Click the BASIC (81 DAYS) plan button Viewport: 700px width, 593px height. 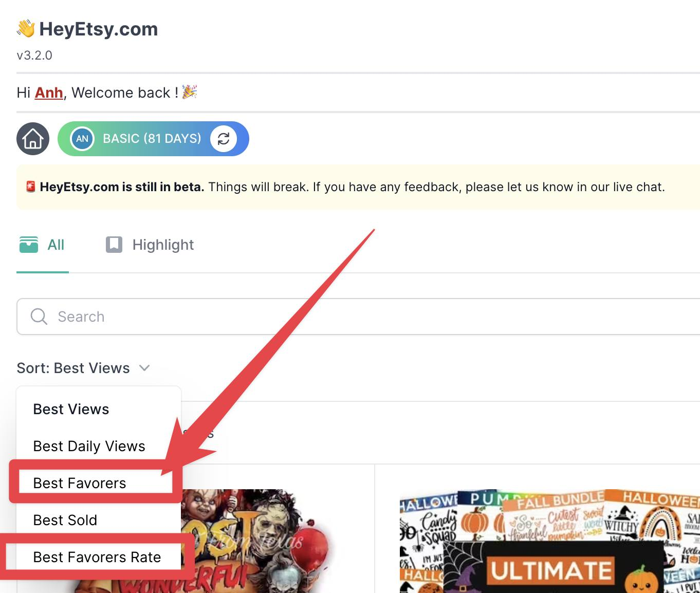point(153,139)
